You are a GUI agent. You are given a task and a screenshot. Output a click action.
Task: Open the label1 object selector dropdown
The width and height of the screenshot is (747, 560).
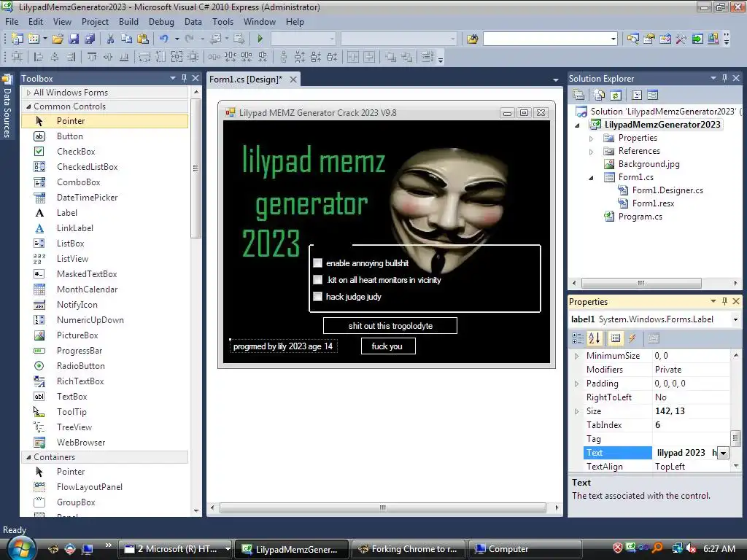coord(735,319)
